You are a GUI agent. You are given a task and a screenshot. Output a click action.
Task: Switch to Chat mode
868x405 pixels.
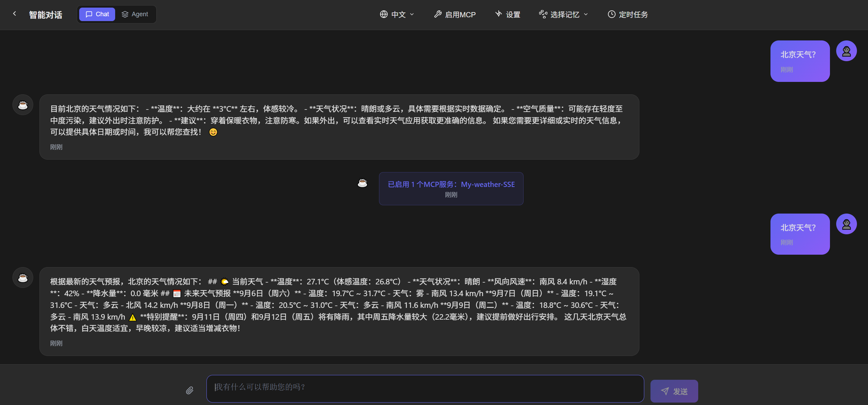(x=97, y=14)
